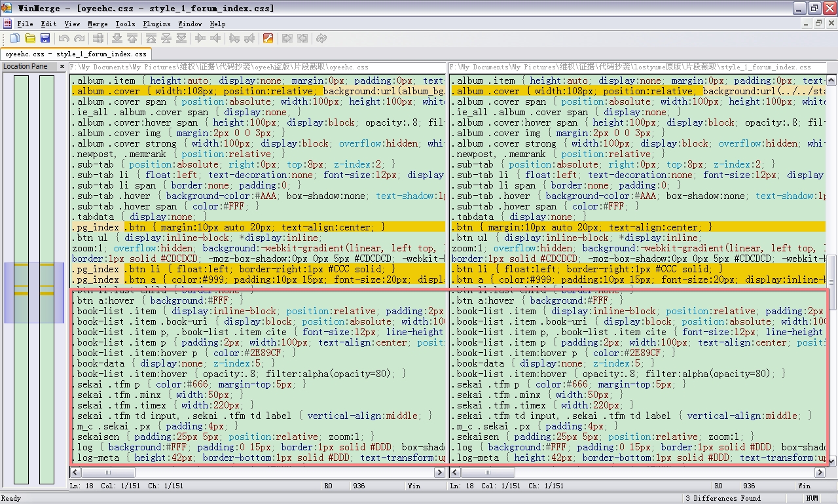
Task: Click the NUM indicator in status bar
Action: 812,498
